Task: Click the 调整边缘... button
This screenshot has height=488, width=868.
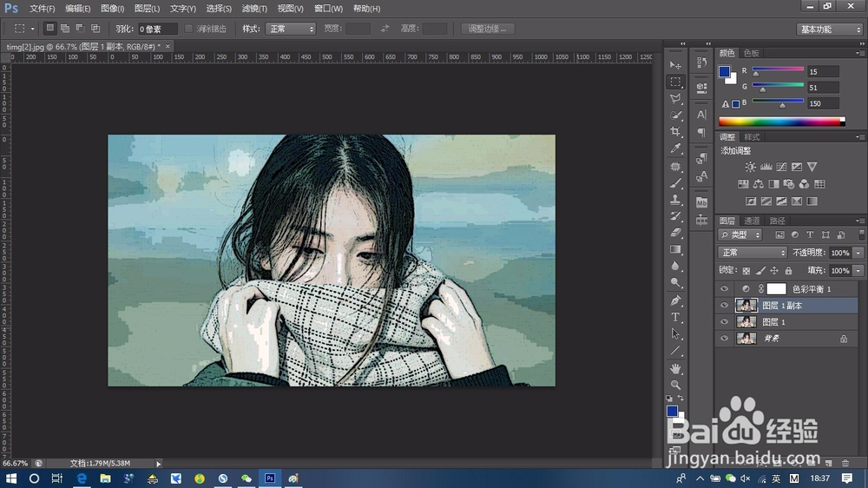Action: (x=488, y=29)
